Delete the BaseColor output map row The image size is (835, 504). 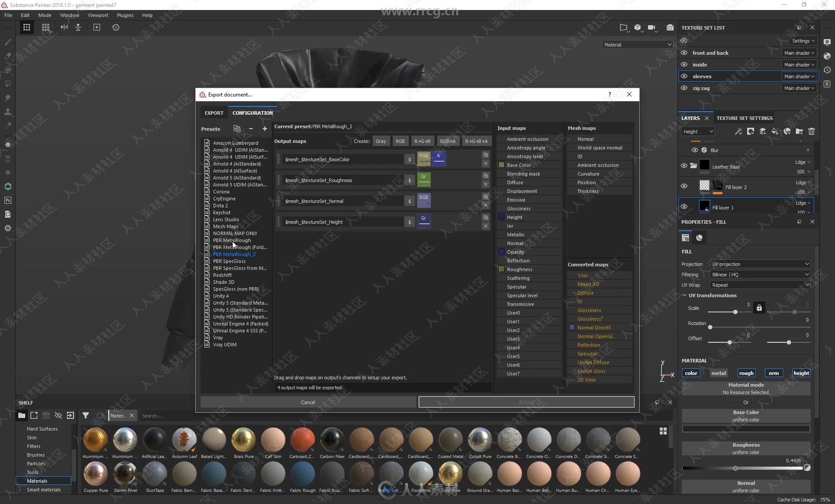point(486,163)
